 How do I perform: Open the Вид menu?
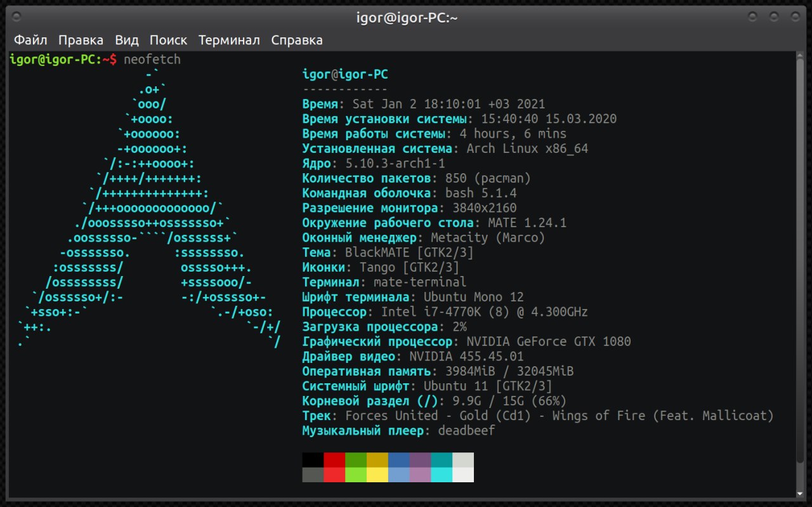point(127,41)
